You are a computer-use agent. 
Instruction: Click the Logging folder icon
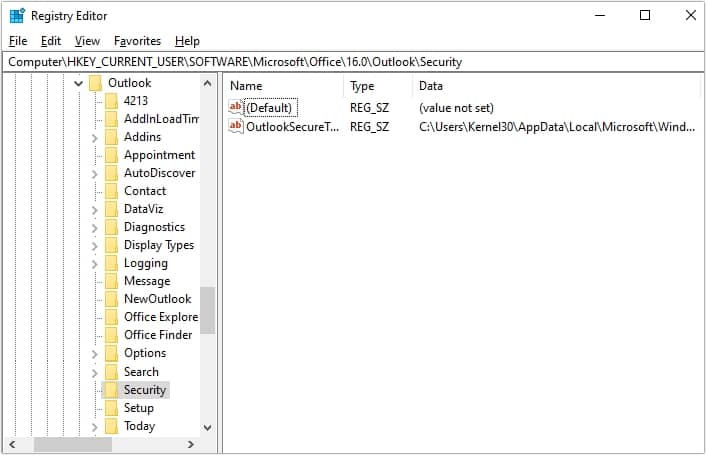coord(111,263)
